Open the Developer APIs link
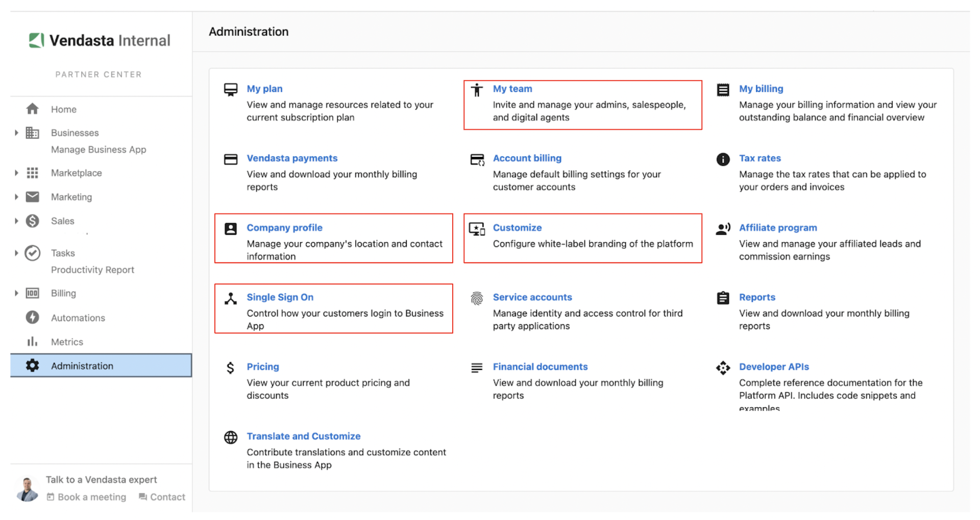This screenshot has width=980, height=520. point(774,366)
